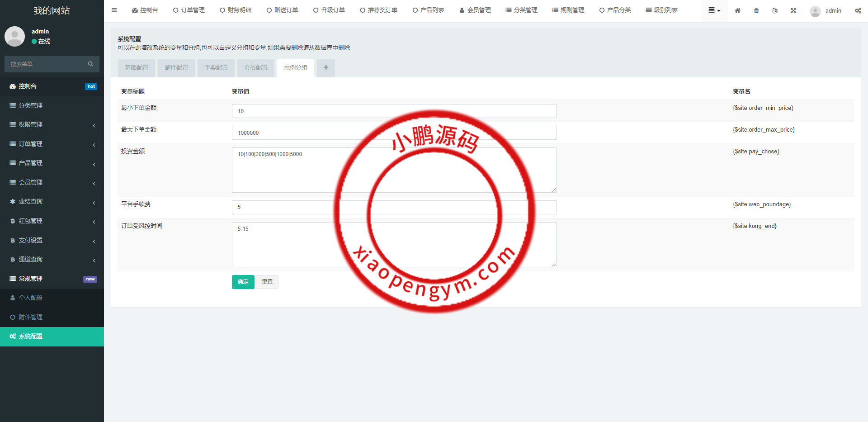Expand the 订单管理 sidebar menu

(x=52, y=144)
